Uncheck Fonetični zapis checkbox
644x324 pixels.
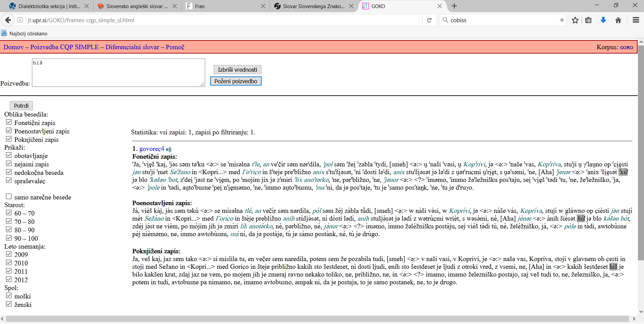pos(9,122)
